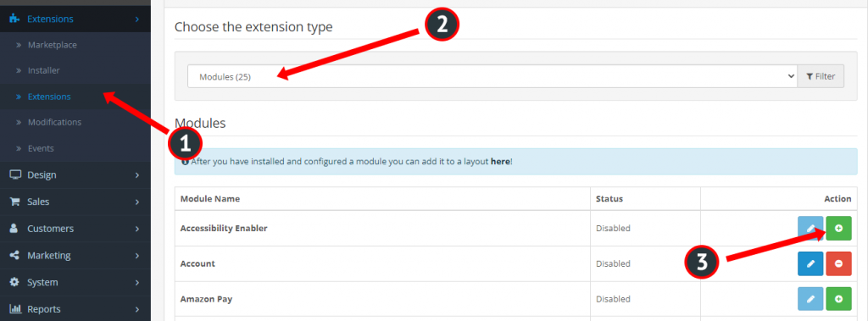The height and width of the screenshot is (321, 868).
Task: Open the Modules (25) extension type dropdown
Action: pyautogui.click(x=492, y=77)
